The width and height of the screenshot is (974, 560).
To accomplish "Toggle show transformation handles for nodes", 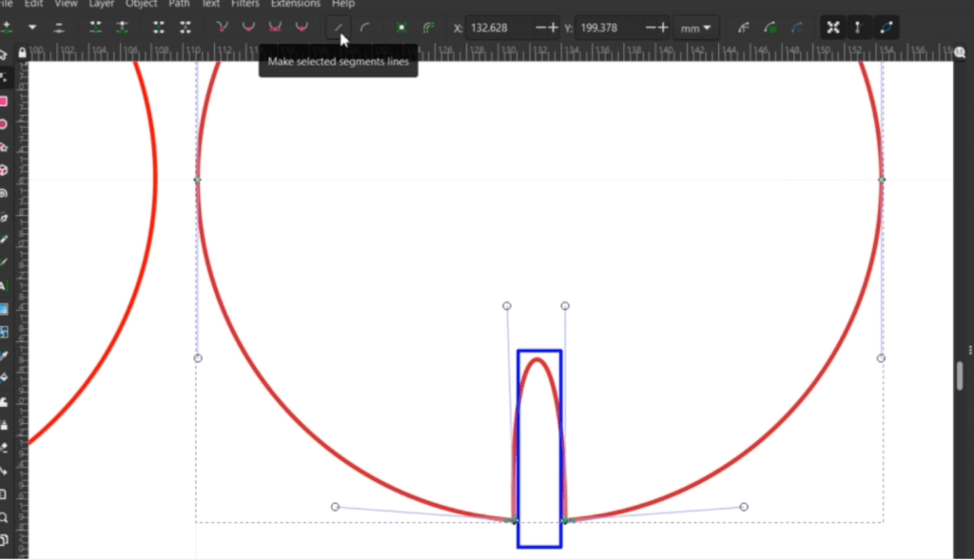I will pos(833,28).
